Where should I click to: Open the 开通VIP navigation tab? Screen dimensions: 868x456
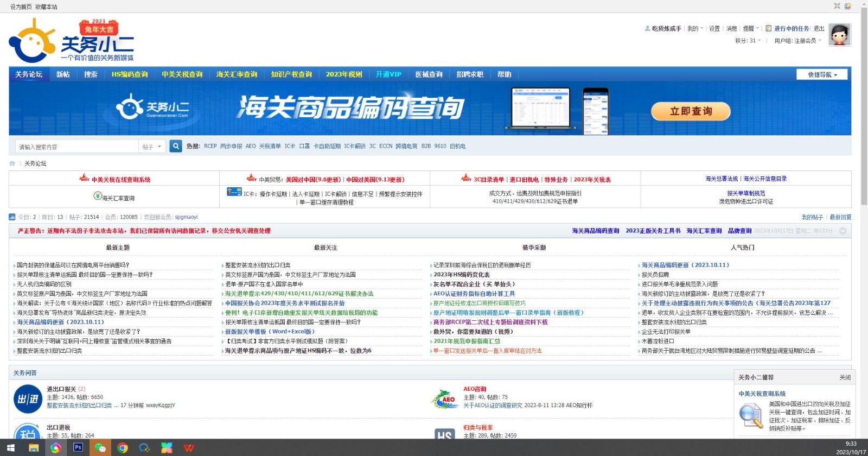388,74
